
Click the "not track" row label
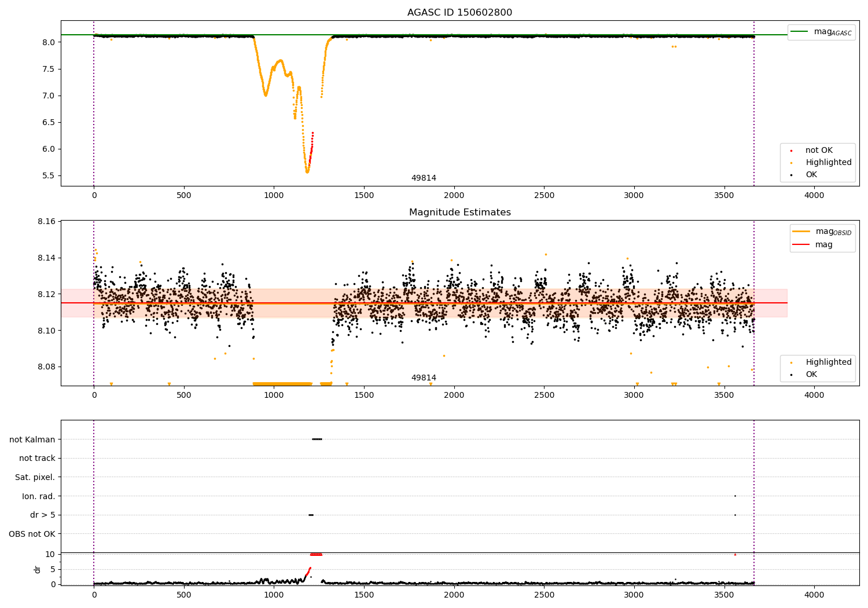point(37,458)
